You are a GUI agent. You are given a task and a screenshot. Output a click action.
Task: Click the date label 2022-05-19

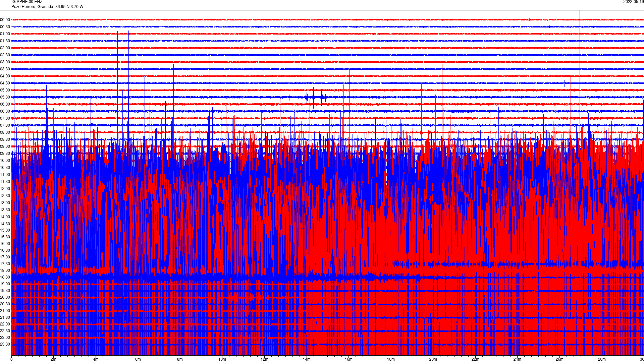[x=633, y=2]
